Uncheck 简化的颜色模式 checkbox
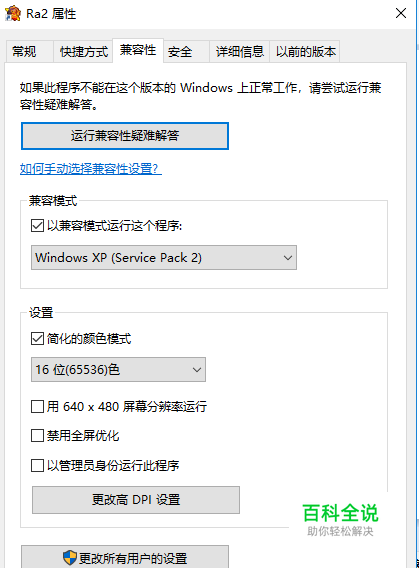Viewport: 419px width, 568px height. click(x=37, y=339)
